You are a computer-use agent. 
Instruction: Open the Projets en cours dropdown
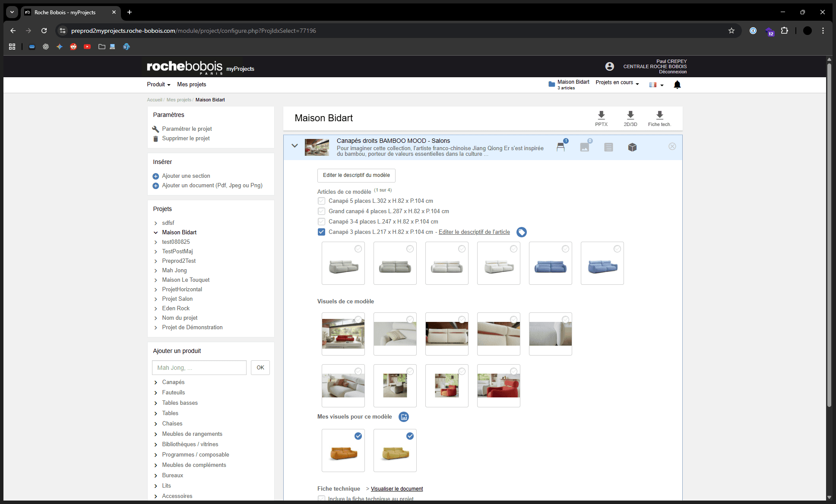(617, 82)
